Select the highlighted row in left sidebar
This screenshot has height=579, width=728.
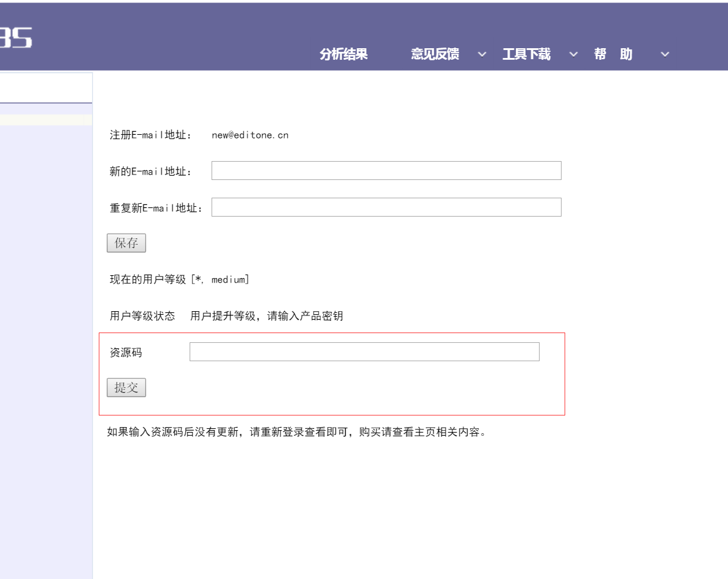pos(46,120)
